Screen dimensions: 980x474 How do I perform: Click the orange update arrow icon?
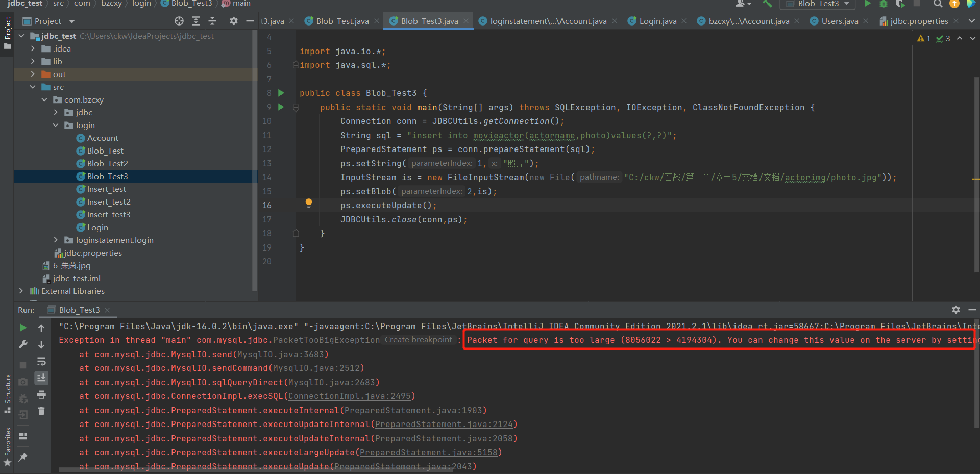click(954, 4)
